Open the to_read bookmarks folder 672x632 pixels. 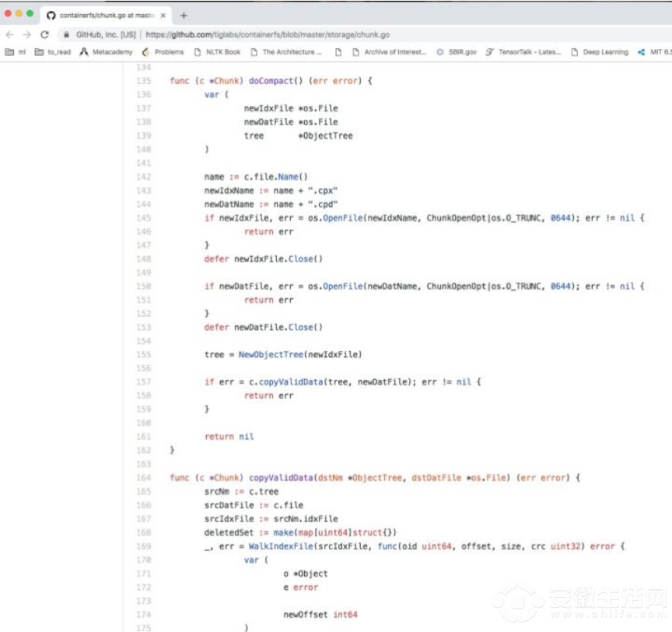point(53,52)
